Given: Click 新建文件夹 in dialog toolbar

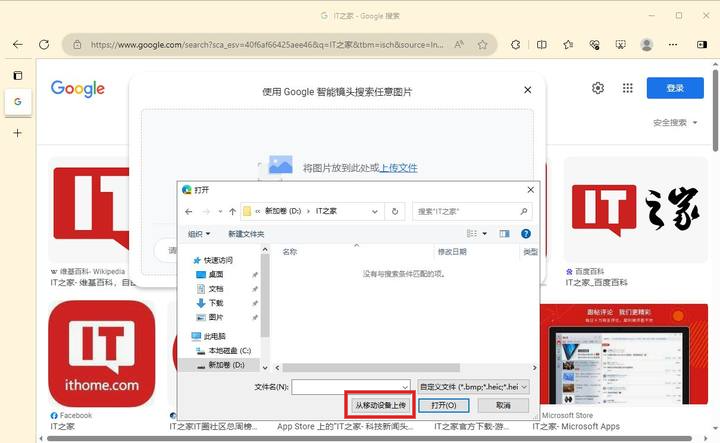Looking at the screenshot, I should coord(246,234).
